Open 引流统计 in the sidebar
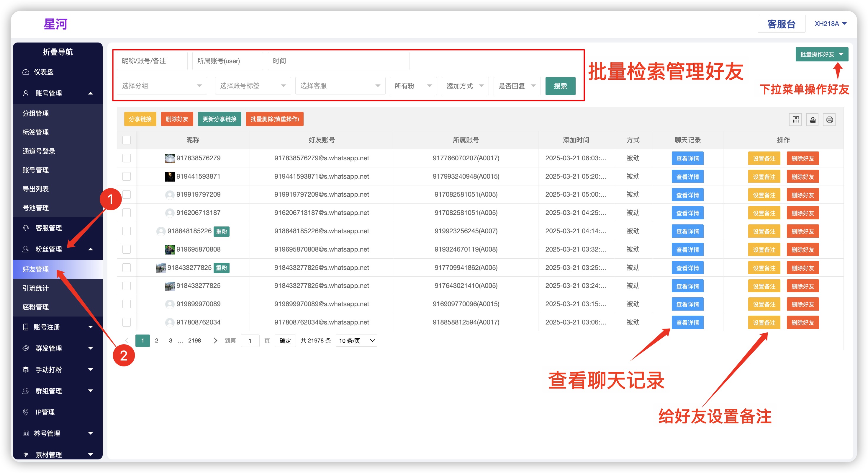This screenshot has height=473, width=868. pos(35,288)
